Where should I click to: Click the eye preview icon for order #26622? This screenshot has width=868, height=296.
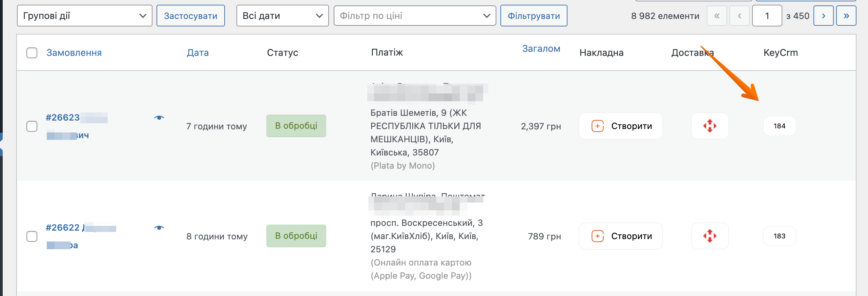[x=159, y=228]
